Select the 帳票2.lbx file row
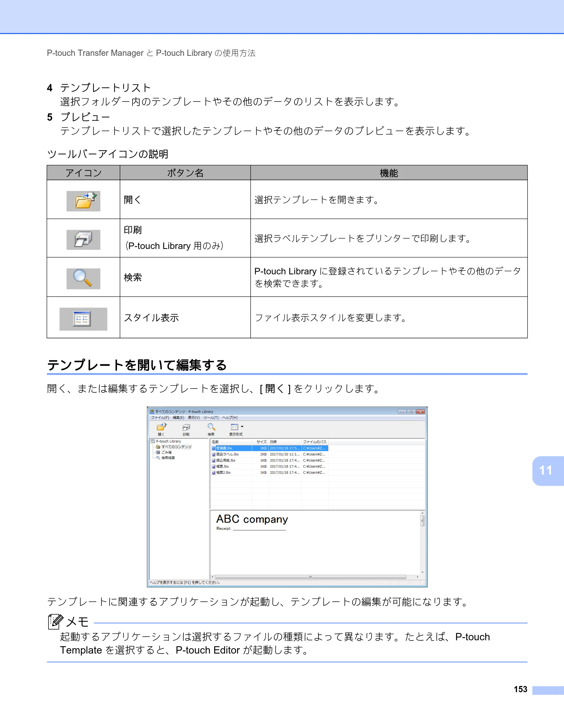Image resolution: width=564 pixels, height=728 pixels. [x=270, y=472]
